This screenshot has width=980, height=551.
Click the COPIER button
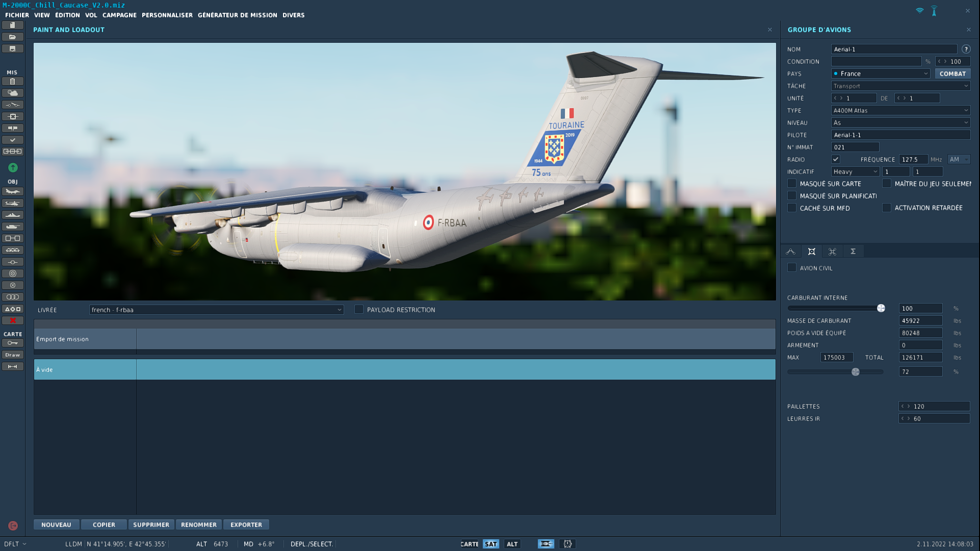pyautogui.click(x=104, y=524)
